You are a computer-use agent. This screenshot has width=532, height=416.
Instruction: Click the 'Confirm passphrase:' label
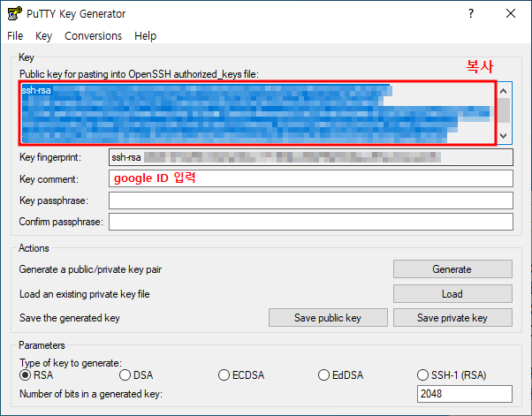(61, 222)
